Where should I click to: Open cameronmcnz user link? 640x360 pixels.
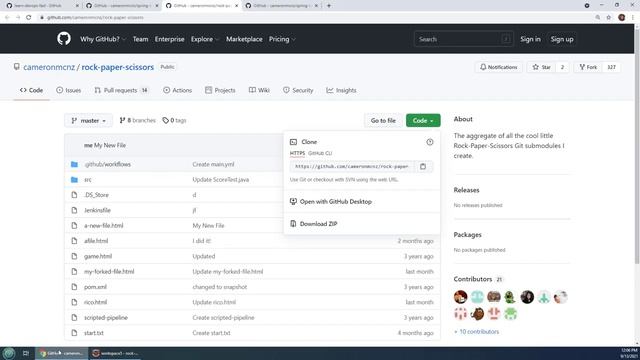49,67
